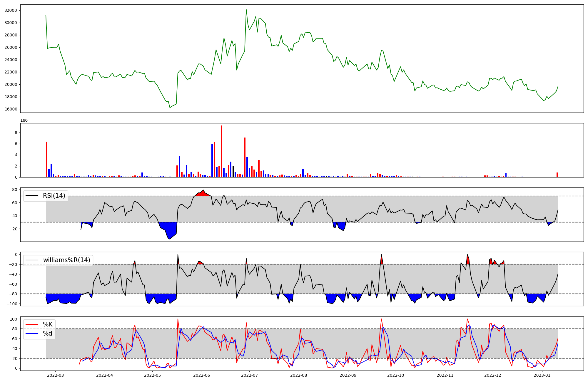Click the 32000 y-axis tick label
This screenshot has width=588, height=382.
[11, 10]
